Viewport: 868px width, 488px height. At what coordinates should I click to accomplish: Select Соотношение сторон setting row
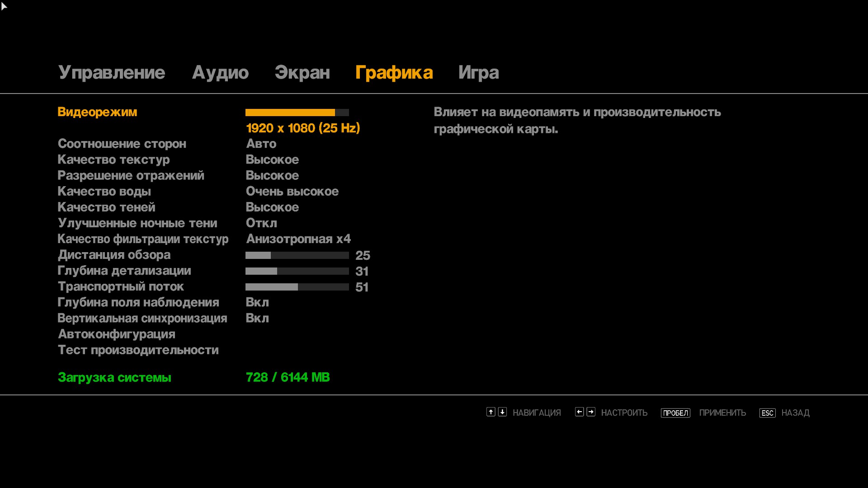122,144
